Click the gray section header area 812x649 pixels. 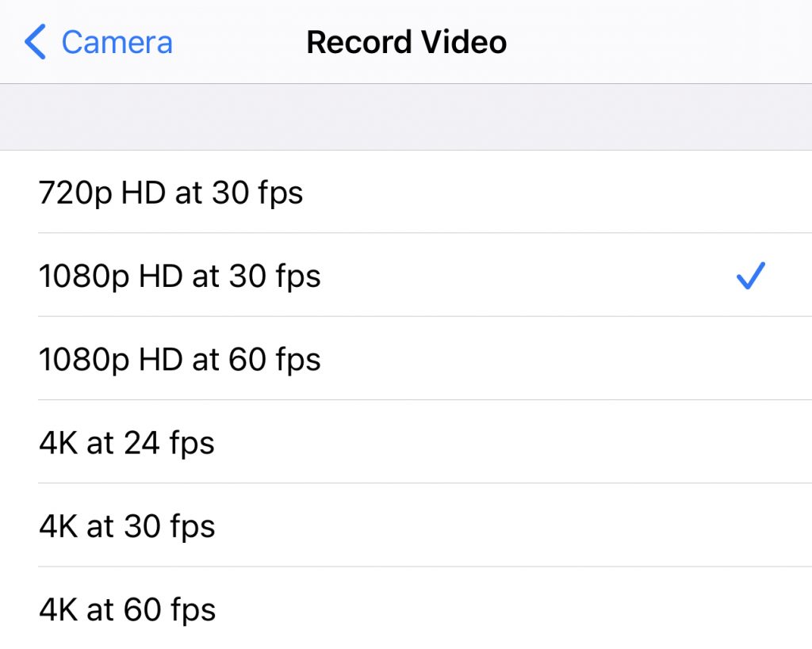[406, 117]
